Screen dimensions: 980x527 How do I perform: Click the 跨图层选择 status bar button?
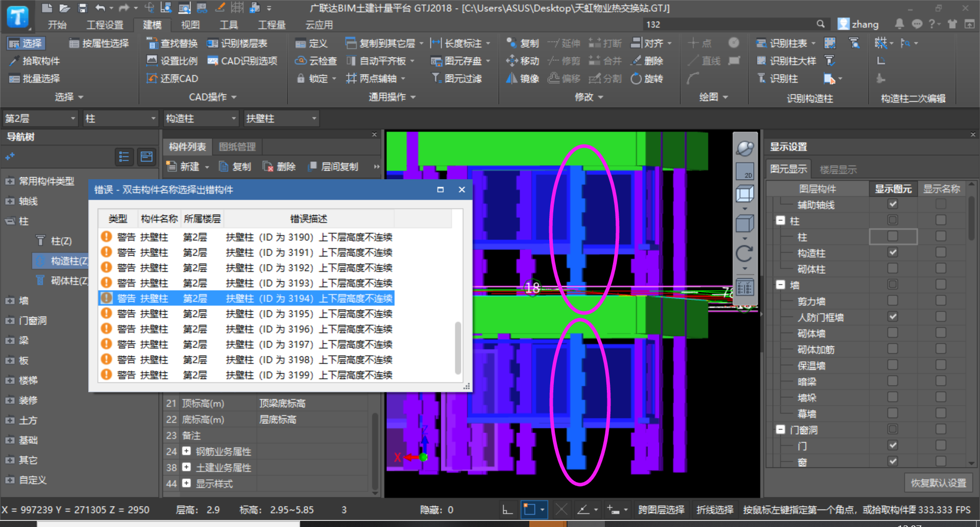[660, 510]
